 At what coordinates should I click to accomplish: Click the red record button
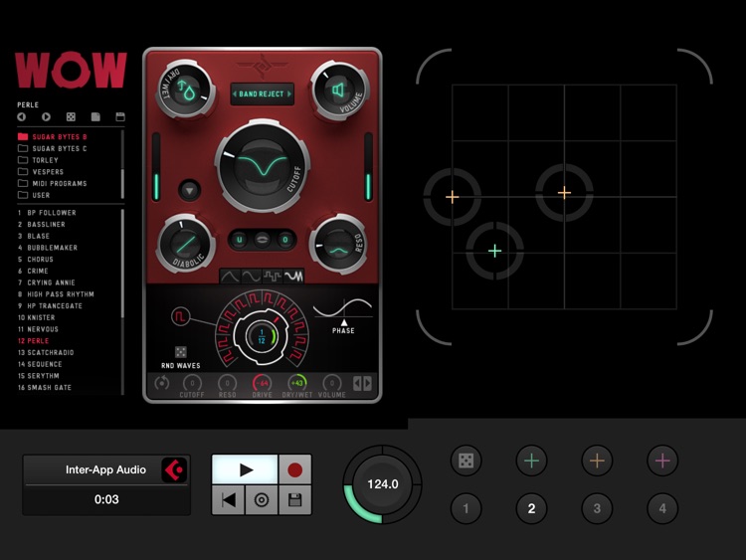(295, 470)
